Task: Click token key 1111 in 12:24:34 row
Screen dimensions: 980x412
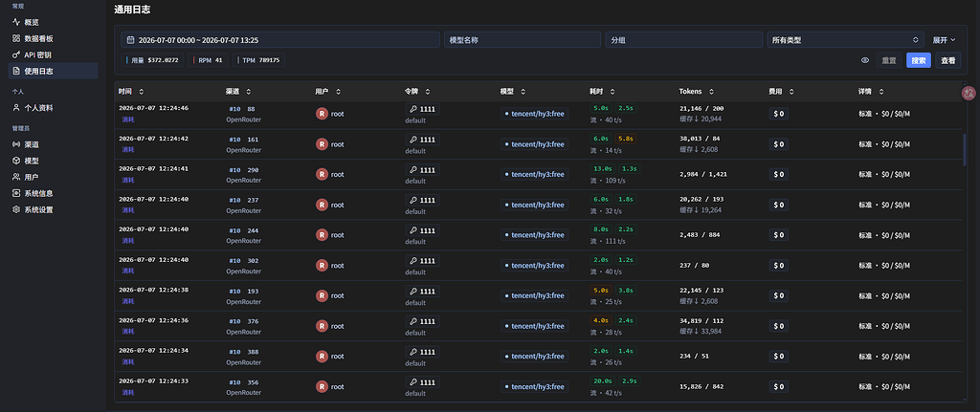Action: pos(422,352)
